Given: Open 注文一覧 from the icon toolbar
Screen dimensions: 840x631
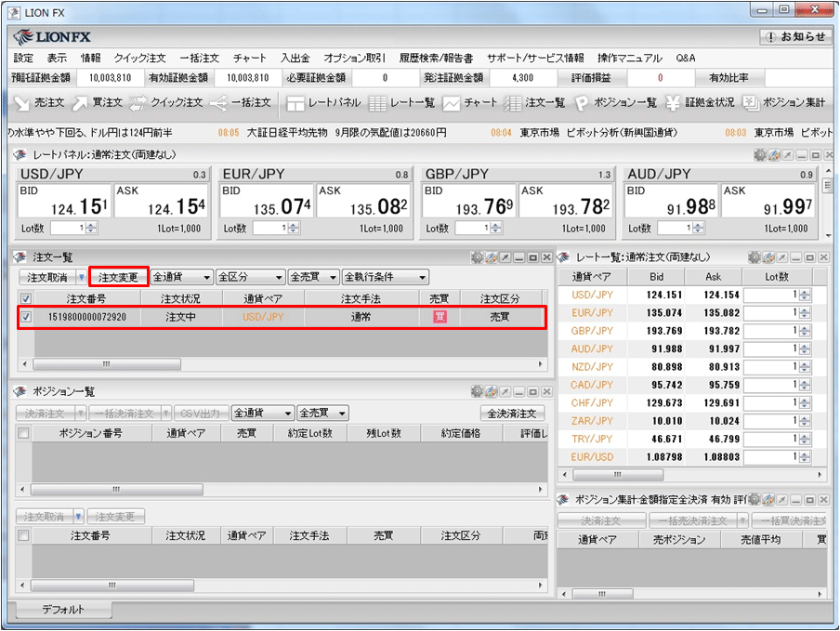Looking at the screenshot, I should (x=534, y=102).
